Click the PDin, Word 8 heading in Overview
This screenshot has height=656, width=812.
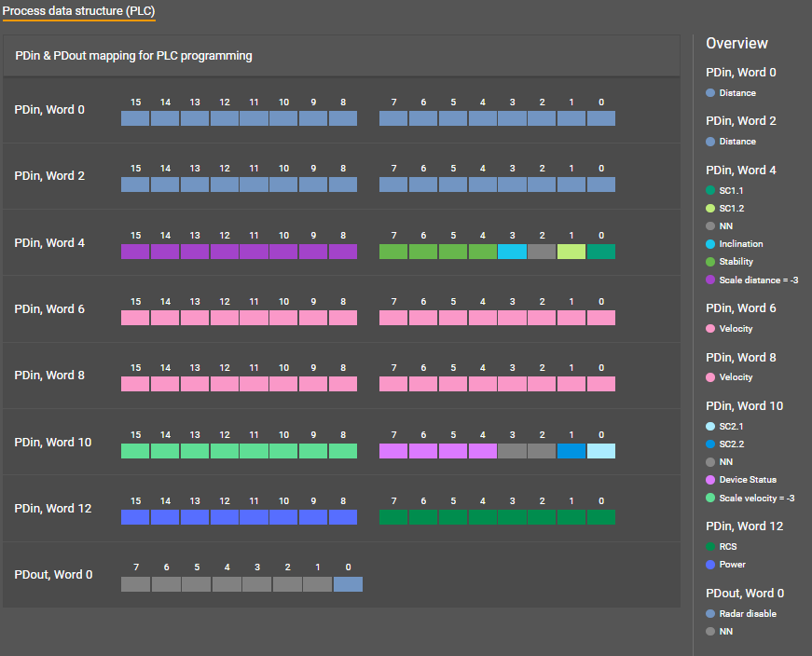[x=741, y=358]
